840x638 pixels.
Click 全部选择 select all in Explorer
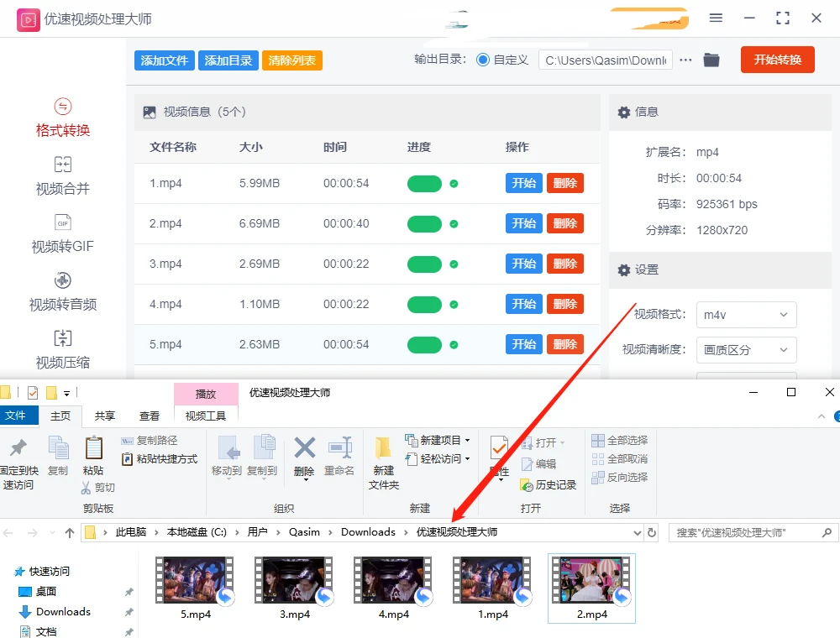620,441
